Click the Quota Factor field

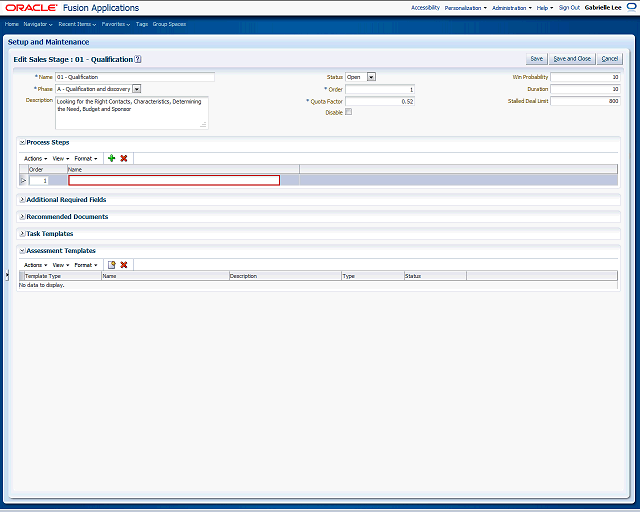click(380, 101)
